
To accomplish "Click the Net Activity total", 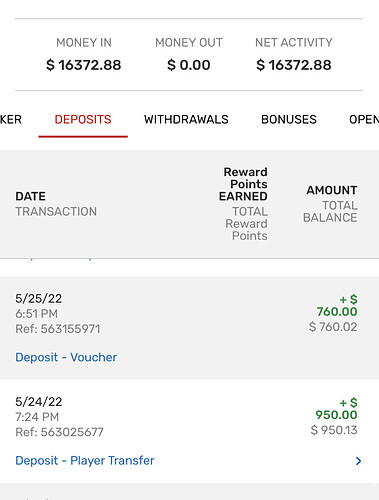I will [x=294, y=65].
